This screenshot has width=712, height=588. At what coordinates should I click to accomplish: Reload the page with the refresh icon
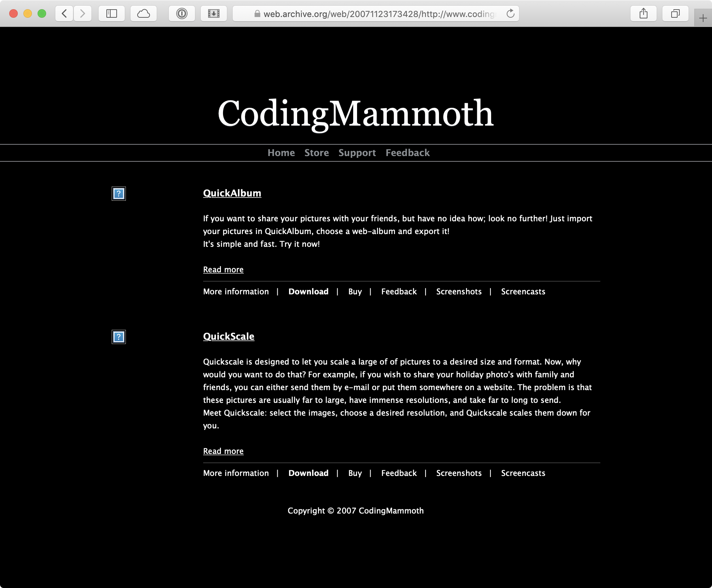pyautogui.click(x=510, y=14)
